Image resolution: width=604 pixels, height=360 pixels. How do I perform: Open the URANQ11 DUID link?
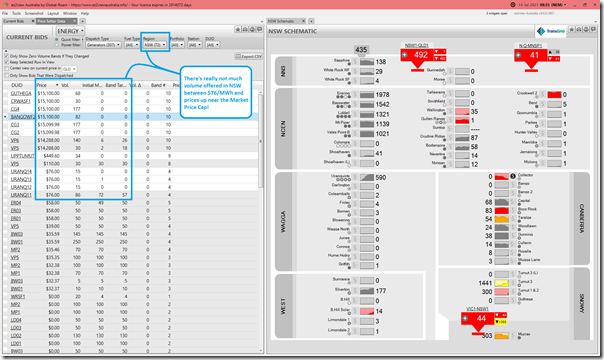click(x=21, y=195)
